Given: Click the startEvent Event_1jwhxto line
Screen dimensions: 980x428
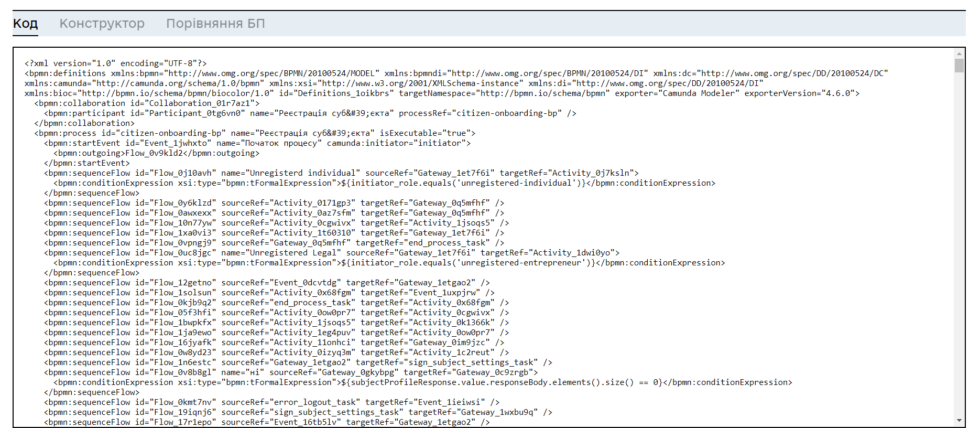Looking at the screenshot, I should tap(257, 143).
